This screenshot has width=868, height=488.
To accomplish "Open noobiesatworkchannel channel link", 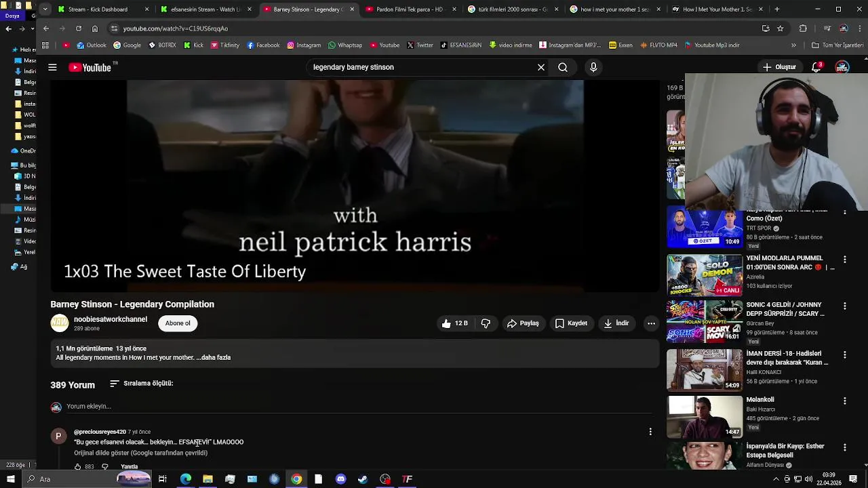I will (111, 319).
